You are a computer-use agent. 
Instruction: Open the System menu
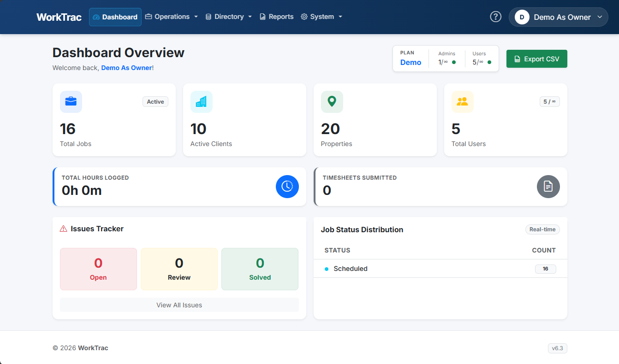321,17
